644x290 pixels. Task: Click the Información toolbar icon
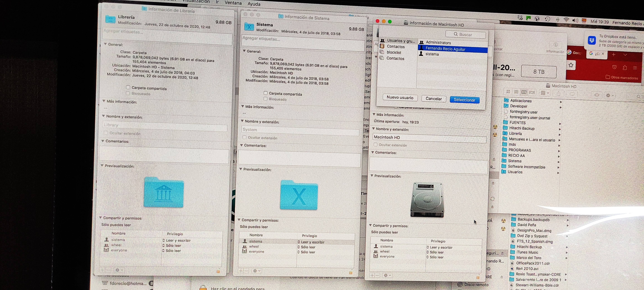tap(555, 45)
